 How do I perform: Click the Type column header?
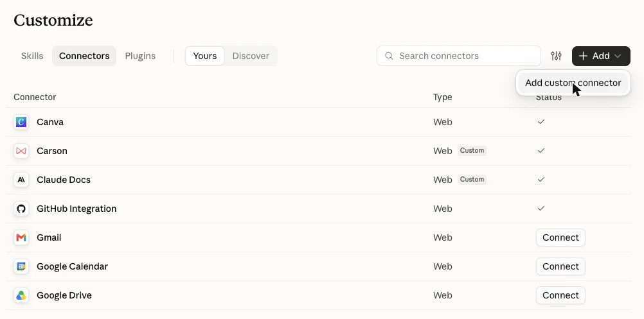[442, 97]
